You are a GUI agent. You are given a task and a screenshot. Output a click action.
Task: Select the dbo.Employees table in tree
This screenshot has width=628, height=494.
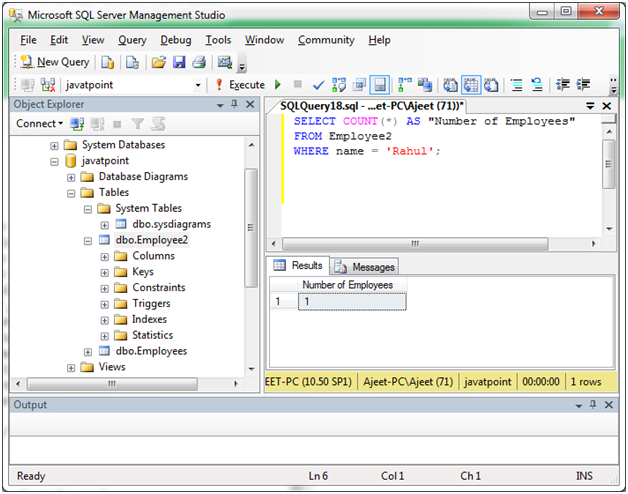tap(150, 351)
